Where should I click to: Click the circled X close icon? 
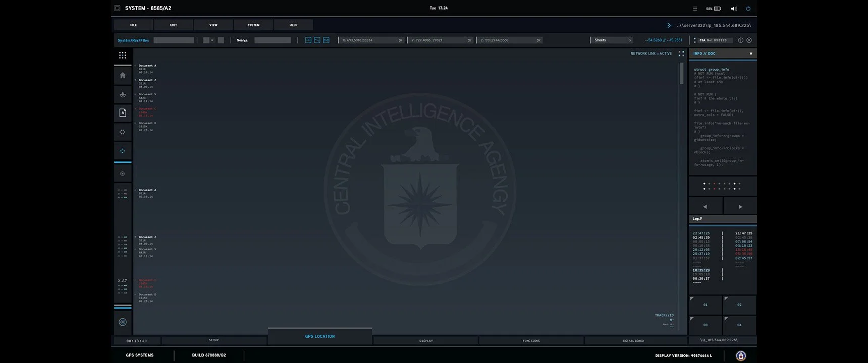[749, 40]
